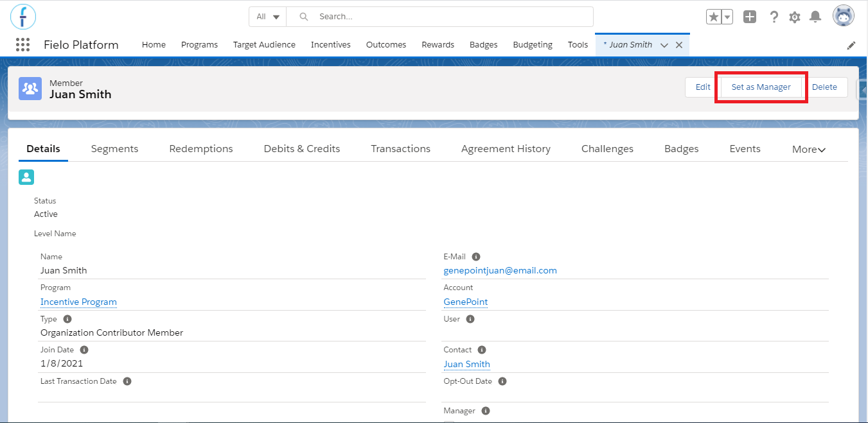Screen dimensions: 868x423
Task: Open the Rewards nav tab
Action: [x=438, y=45]
